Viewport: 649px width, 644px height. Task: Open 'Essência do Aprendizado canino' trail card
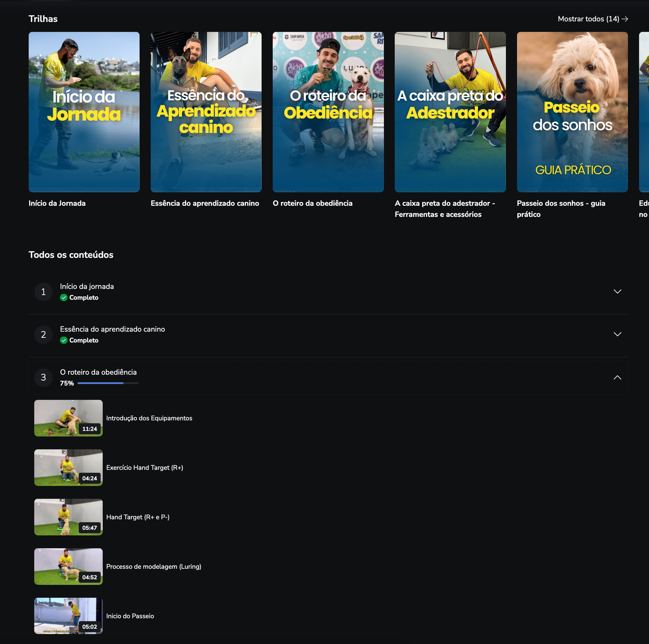(206, 112)
